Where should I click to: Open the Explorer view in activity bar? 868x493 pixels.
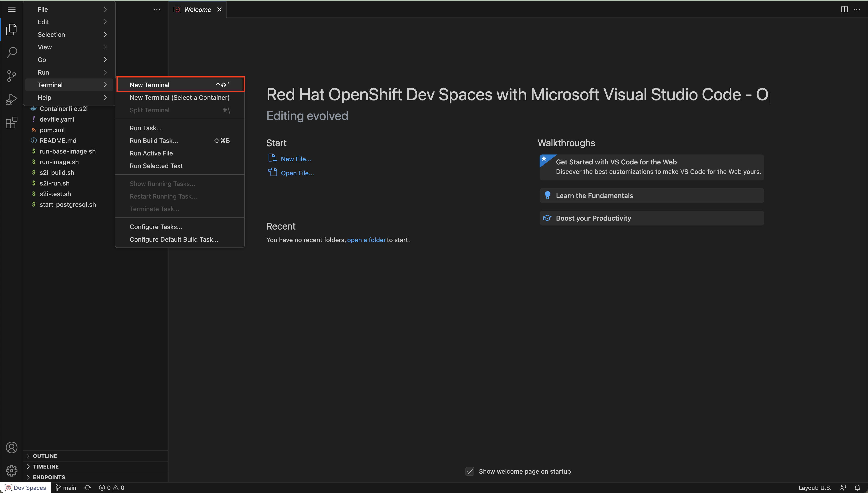(12, 30)
